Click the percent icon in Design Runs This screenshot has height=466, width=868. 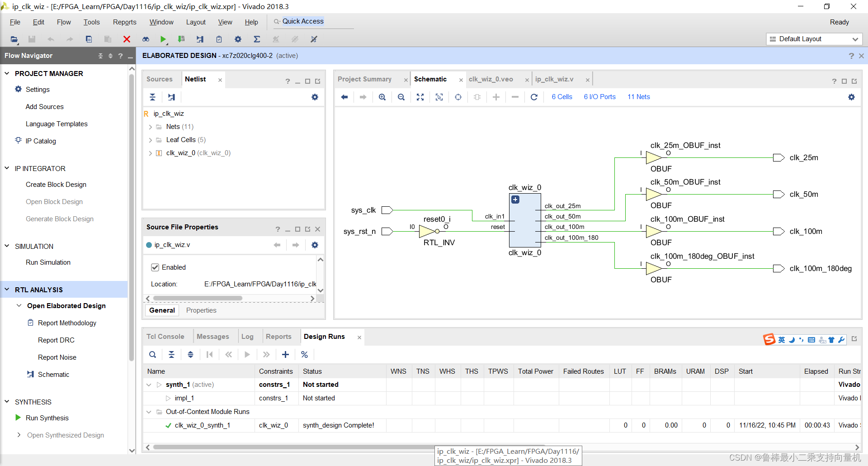(304, 354)
